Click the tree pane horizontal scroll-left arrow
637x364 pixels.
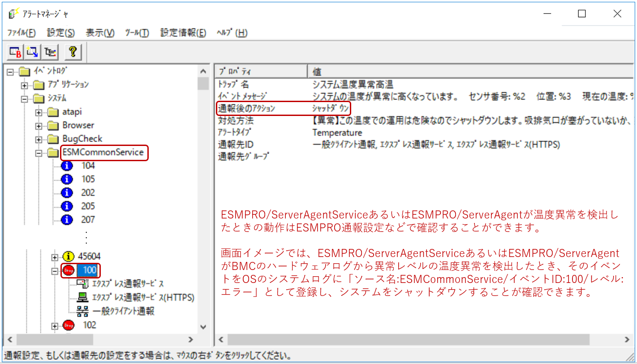(x=10, y=339)
